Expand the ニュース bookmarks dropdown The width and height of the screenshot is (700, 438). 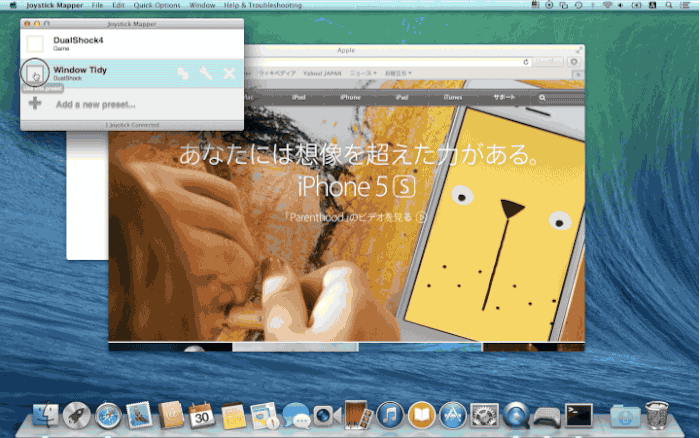click(x=363, y=73)
